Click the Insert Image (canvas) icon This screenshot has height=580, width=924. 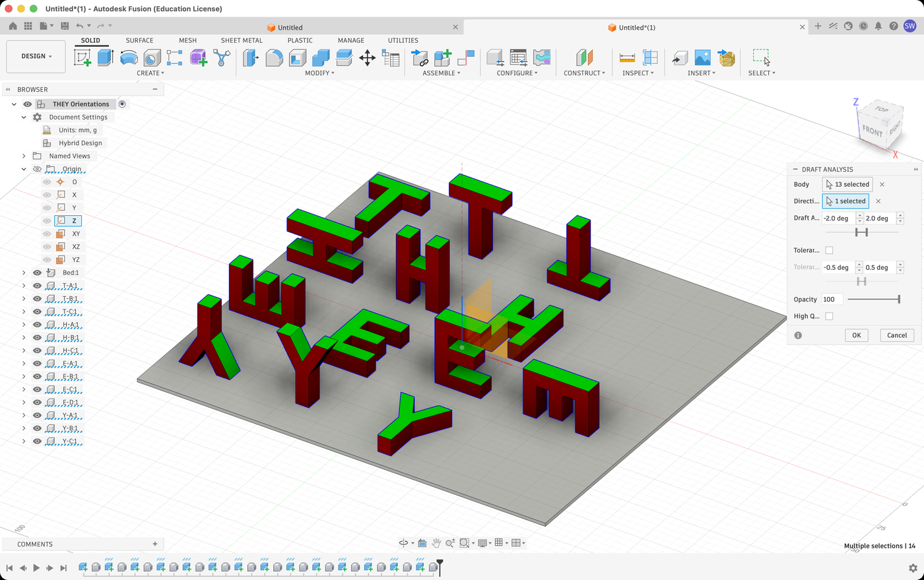coord(703,57)
